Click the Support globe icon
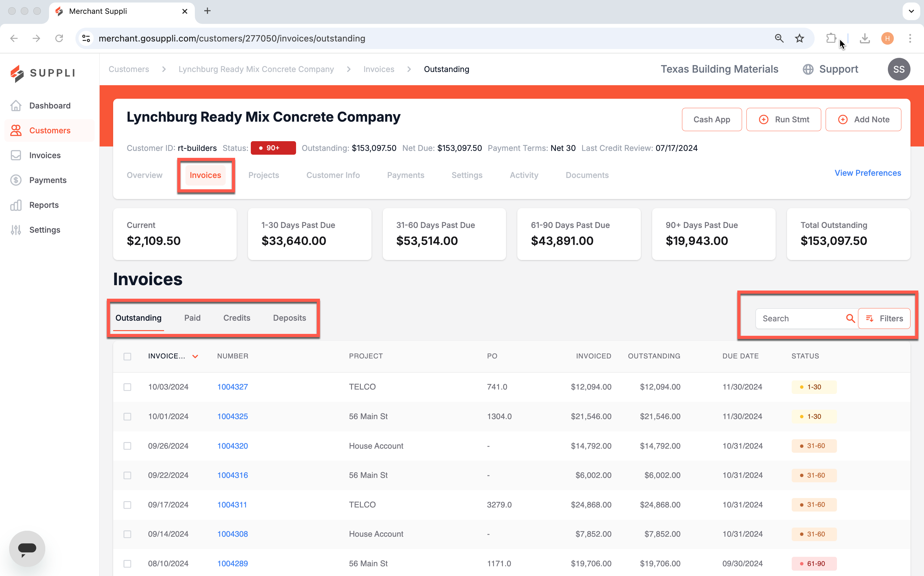 coord(808,69)
